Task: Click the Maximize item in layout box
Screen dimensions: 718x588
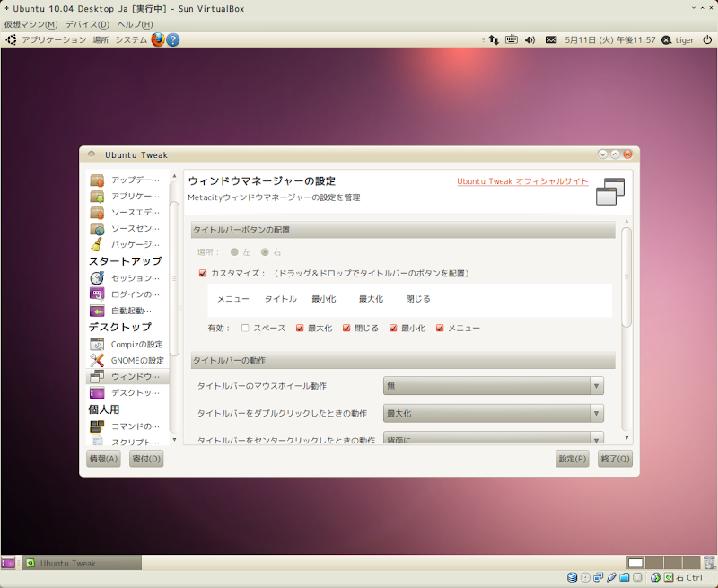Action: pos(371,299)
